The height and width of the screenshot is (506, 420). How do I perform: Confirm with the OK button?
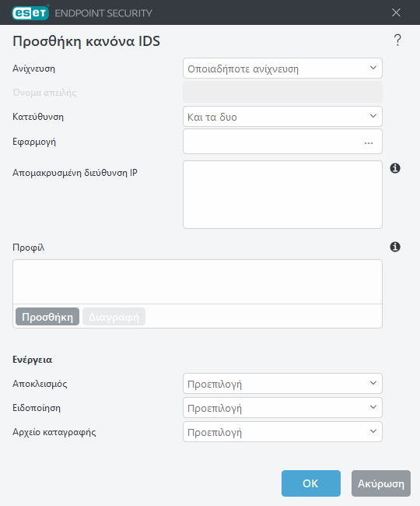(x=311, y=483)
